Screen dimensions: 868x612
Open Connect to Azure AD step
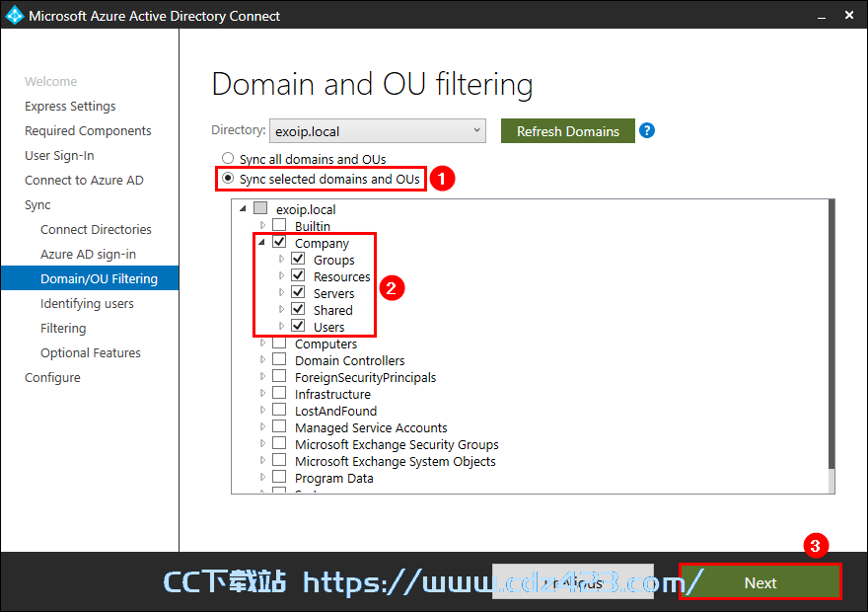[x=84, y=180]
